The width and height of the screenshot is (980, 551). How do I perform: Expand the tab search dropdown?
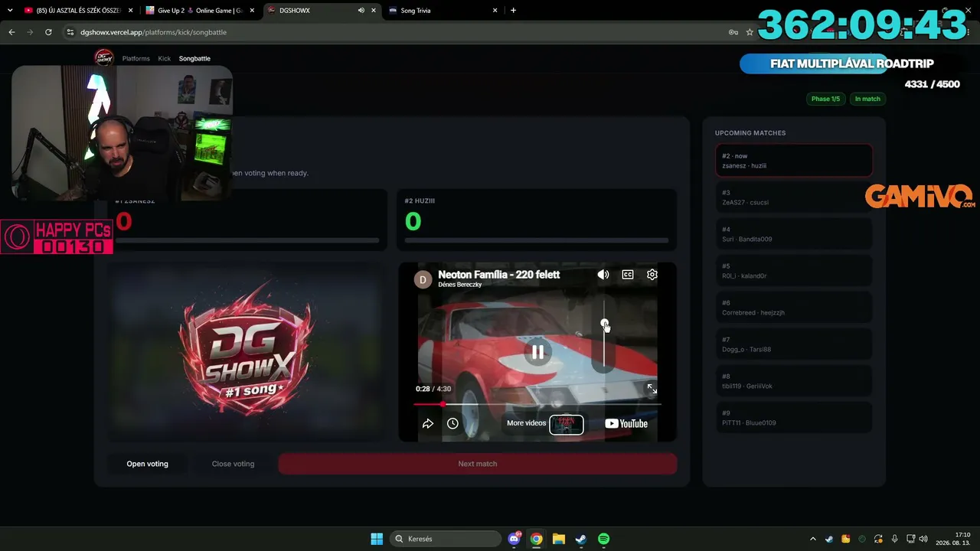point(10,11)
